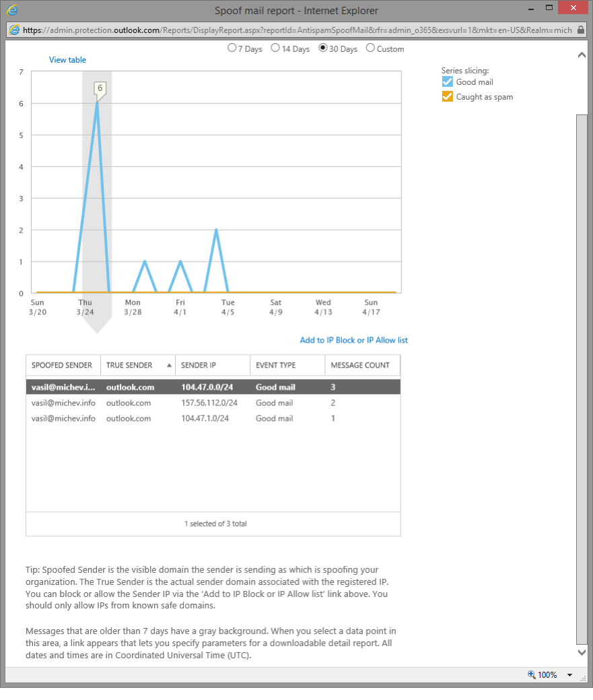Open the View table link
The image size is (593, 700).
67,60
